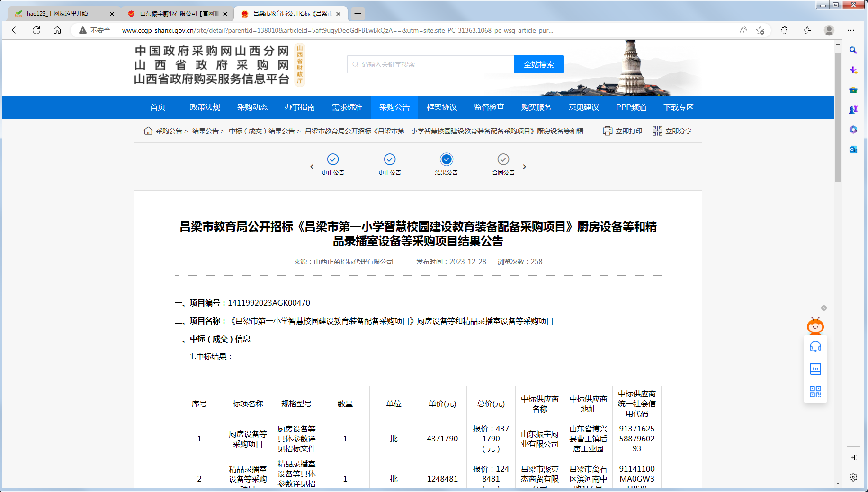Image resolution: width=868 pixels, height=492 pixels.
Task: Open 购买服务 navigation item
Action: [x=537, y=107]
